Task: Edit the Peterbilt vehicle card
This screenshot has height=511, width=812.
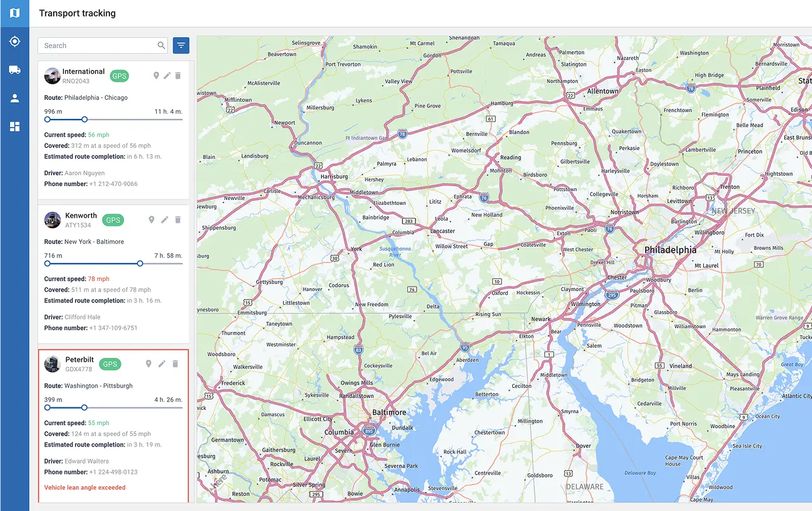Action: [x=162, y=364]
